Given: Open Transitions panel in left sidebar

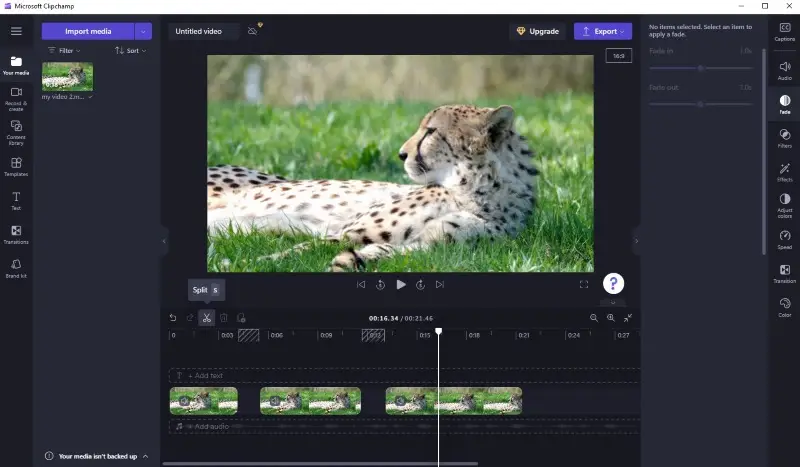Looking at the screenshot, I should [x=16, y=235].
